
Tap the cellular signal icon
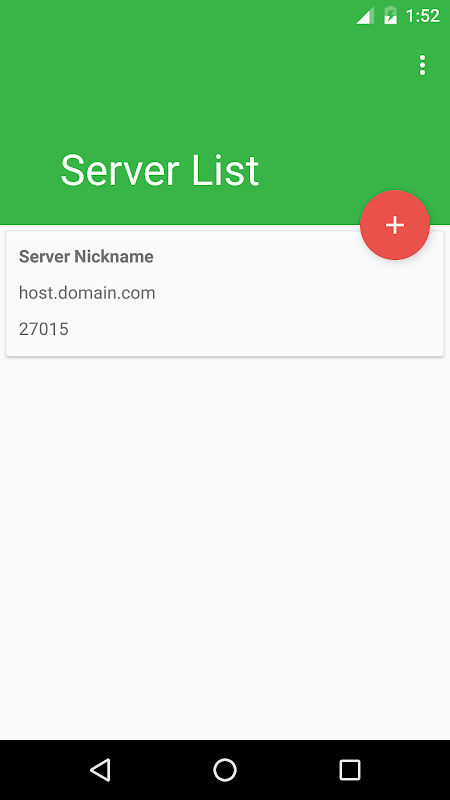pos(364,16)
